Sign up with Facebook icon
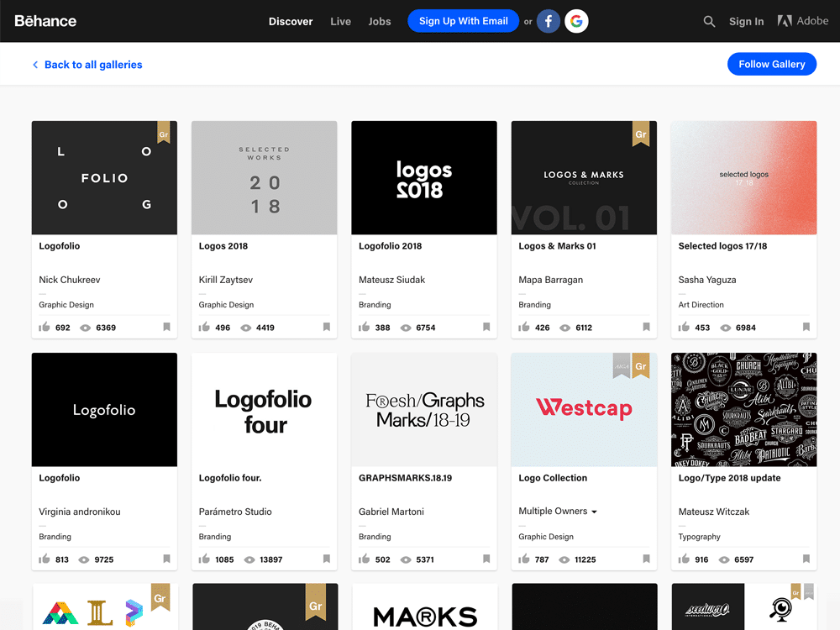 548,22
